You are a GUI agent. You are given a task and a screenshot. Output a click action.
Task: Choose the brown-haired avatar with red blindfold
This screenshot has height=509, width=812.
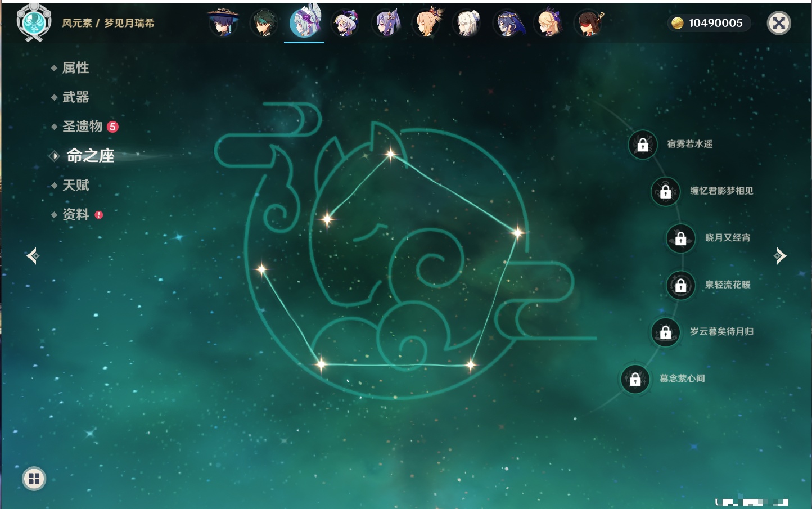coord(589,23)
